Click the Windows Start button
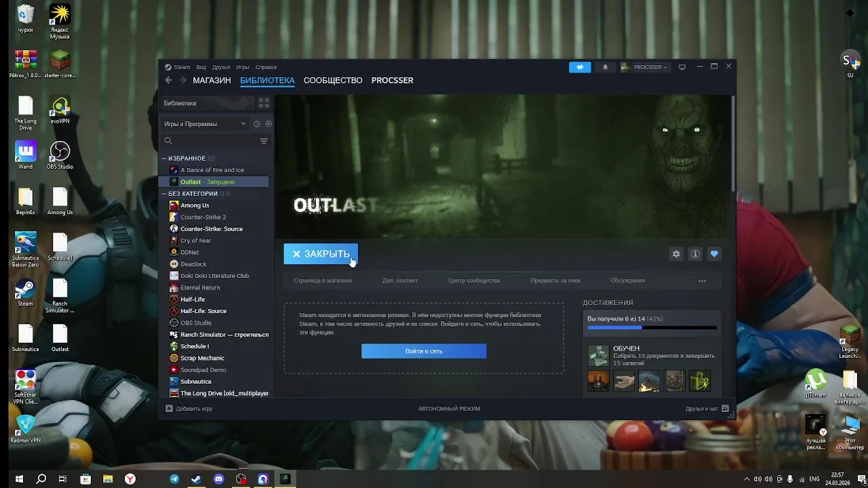 coord(20,479)
